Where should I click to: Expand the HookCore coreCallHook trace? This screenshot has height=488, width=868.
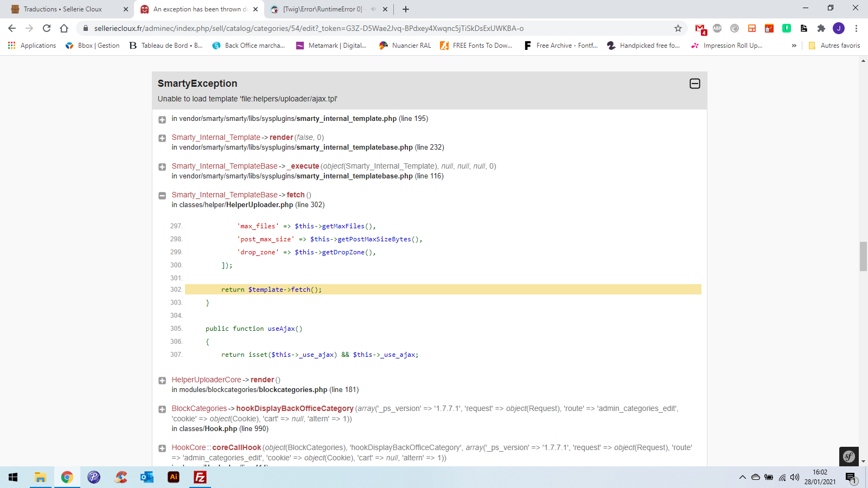162,448
